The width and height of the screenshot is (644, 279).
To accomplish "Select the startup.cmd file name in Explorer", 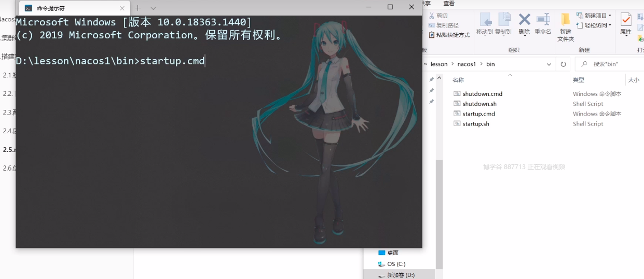I will tap(478, 114).
